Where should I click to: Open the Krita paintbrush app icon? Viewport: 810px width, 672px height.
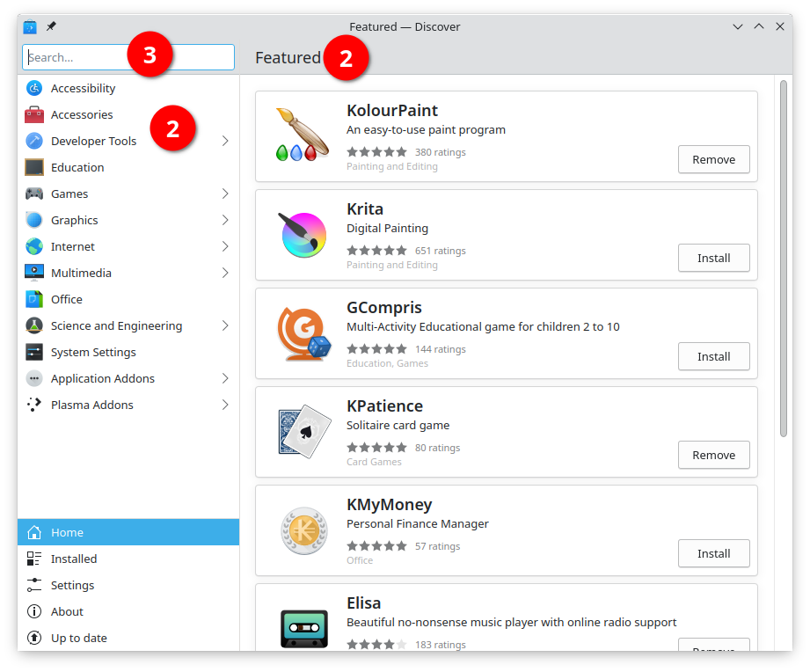click(x=303, y=235)
